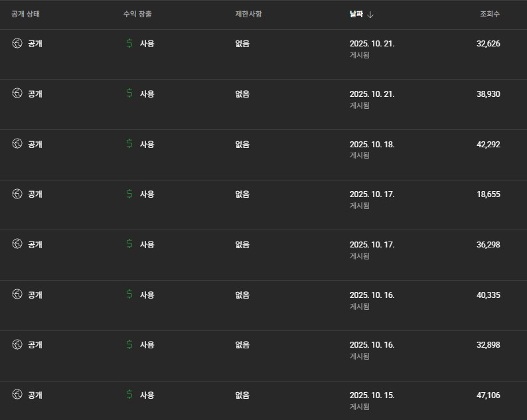Click the dollar icon in the 38,930 views row
Viewport: 527px width, 420px height.
129,94
